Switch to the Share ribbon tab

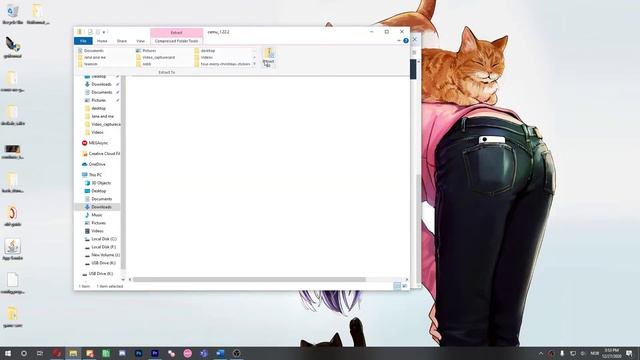click(x=122, y=41)
